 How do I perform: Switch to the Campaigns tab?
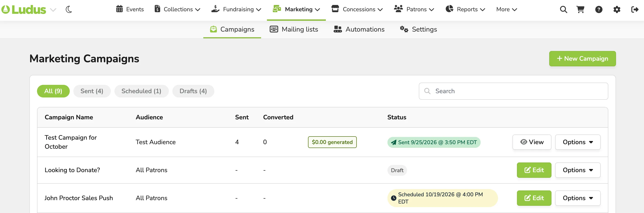pyautogui.click(x=232, y=30)
